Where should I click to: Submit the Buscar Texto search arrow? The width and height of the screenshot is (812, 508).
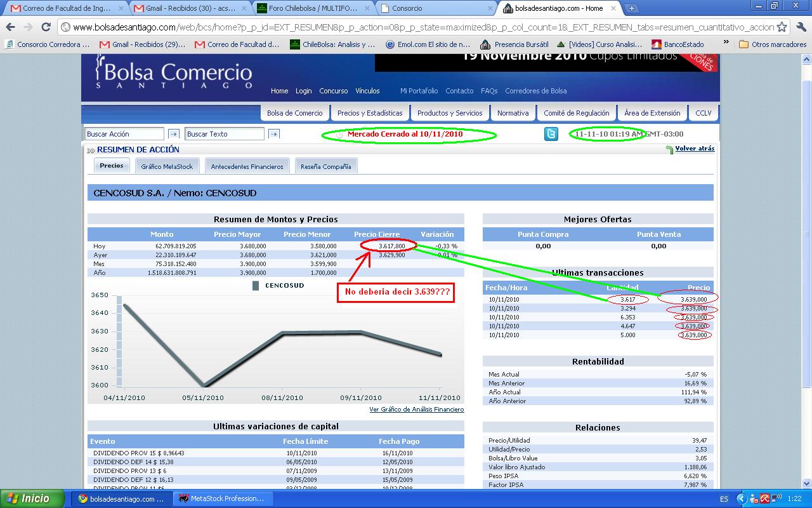pyautogui.click(x=273, y=134)
